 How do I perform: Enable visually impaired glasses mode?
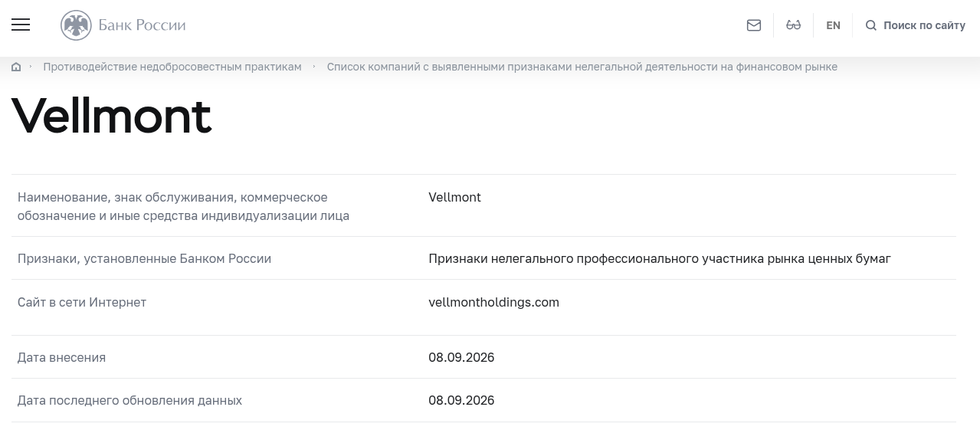(793, 25)
